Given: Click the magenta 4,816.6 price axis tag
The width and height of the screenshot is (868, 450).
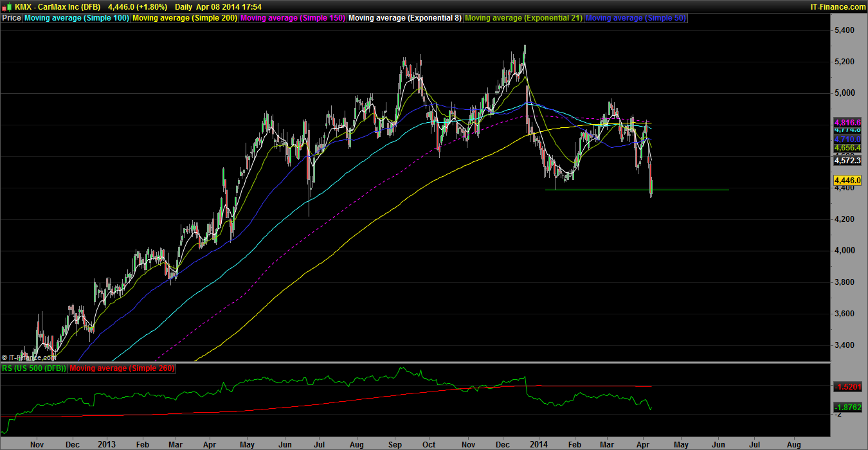Looking at the screenshot, I should coord(847,122).
